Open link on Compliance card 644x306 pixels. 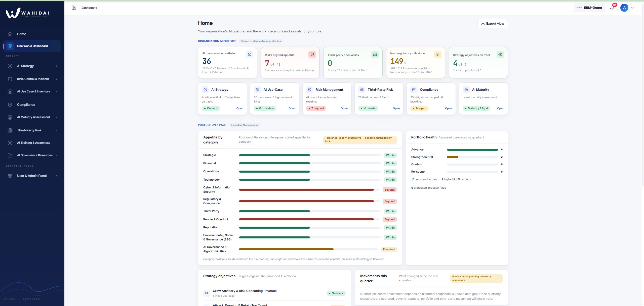(x=448, y=109)
